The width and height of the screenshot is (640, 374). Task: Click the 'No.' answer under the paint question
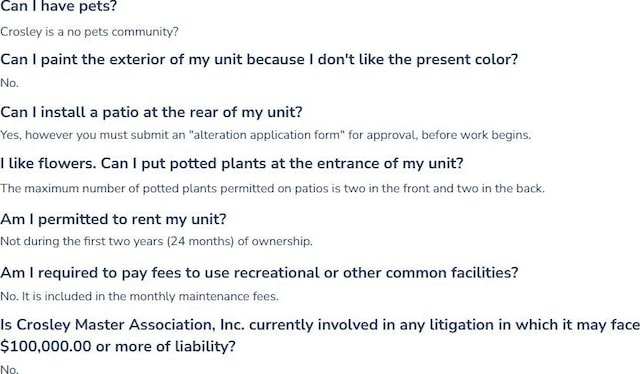tap(9, 83)
